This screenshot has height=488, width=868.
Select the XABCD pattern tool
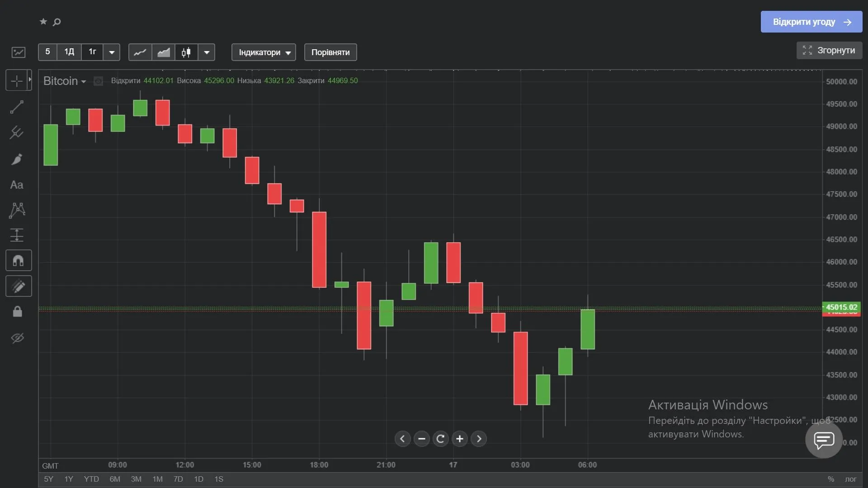point(17,210)
